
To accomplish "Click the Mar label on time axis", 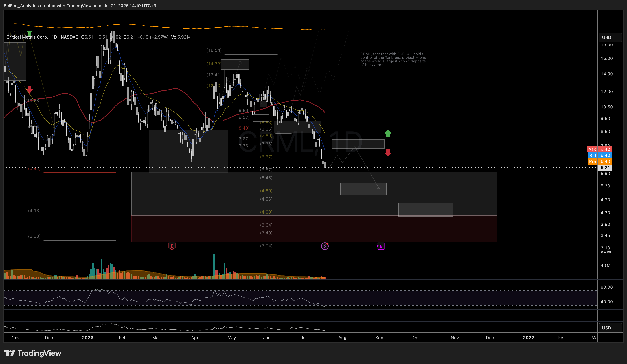I will 156,337.
